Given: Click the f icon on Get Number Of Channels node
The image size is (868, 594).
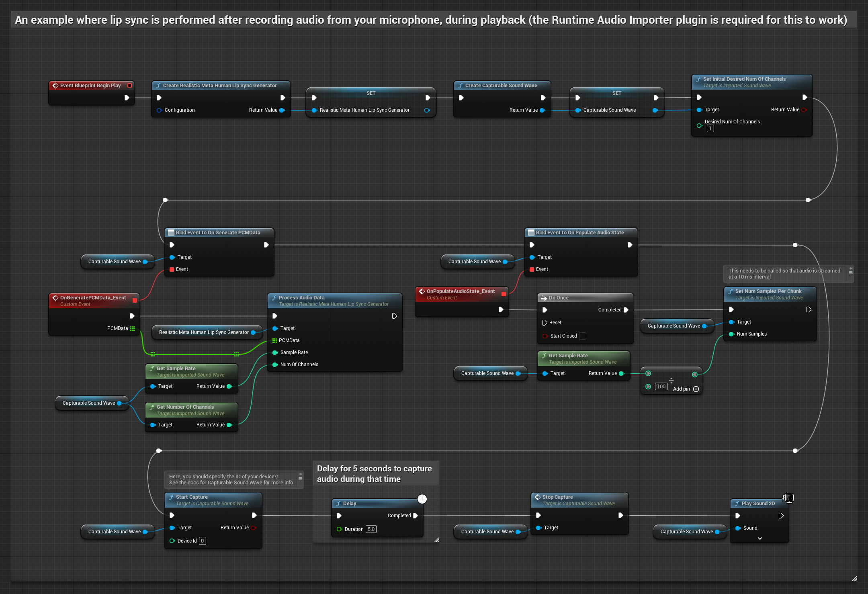Looking at the screenshot, I should click(151, 407).
